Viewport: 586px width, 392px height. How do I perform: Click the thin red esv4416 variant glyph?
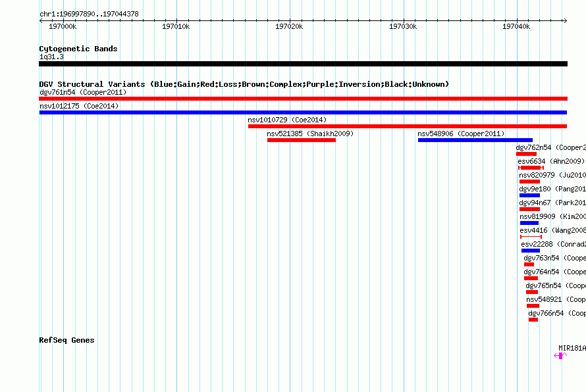[531, 237]
